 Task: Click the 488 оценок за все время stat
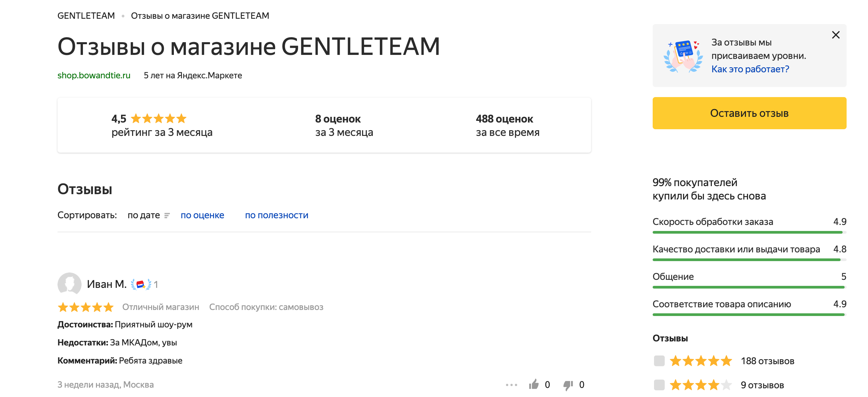tap(508, 126)
